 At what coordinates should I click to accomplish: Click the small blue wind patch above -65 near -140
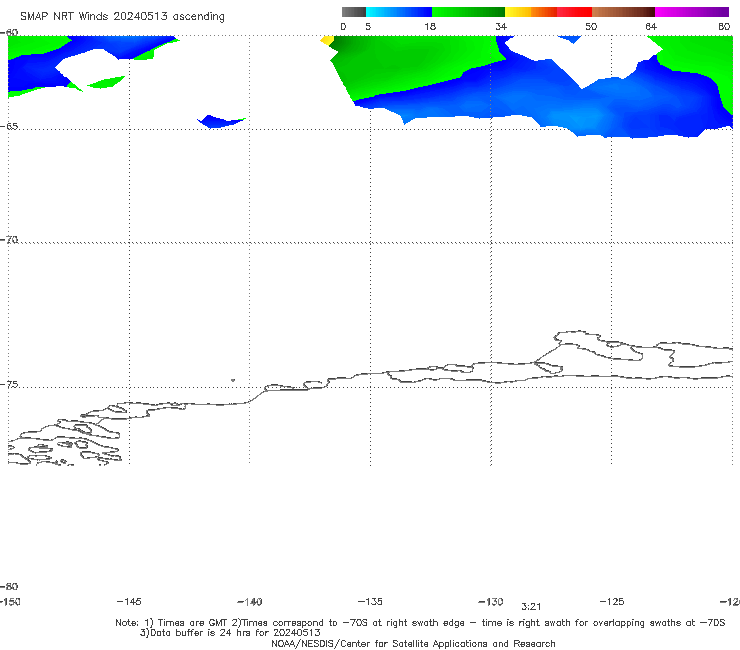221,121
